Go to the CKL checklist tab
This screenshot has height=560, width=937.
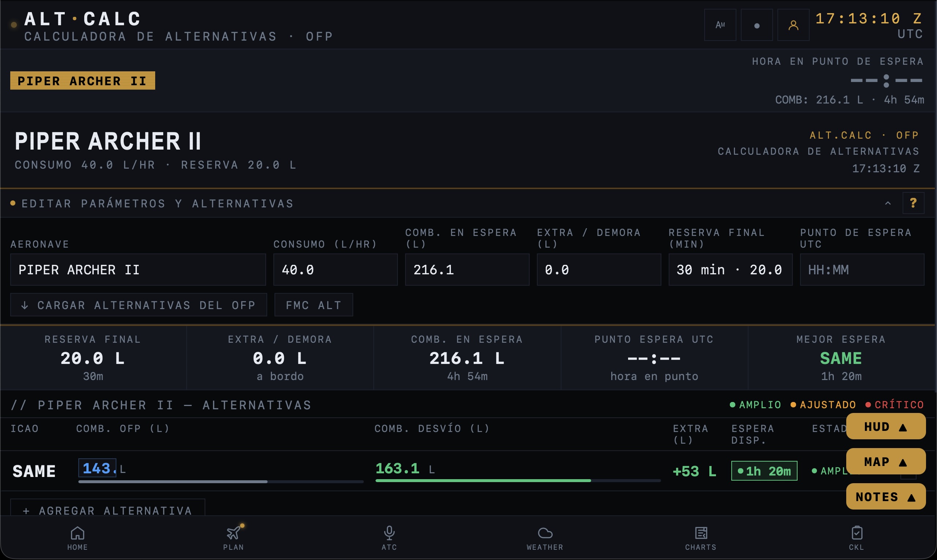[856, 538]
